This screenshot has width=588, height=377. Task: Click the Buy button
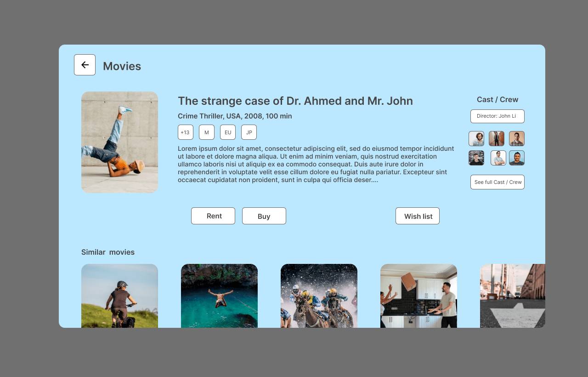[264, 216]
